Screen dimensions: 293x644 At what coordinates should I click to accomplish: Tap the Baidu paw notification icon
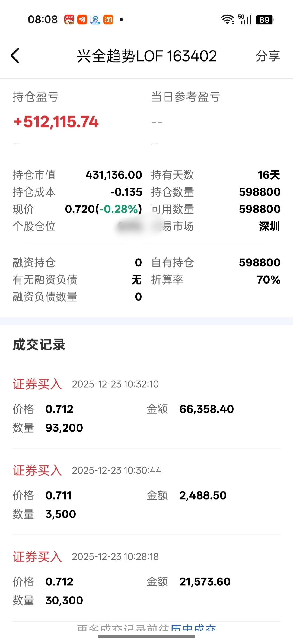pos(95,20)
